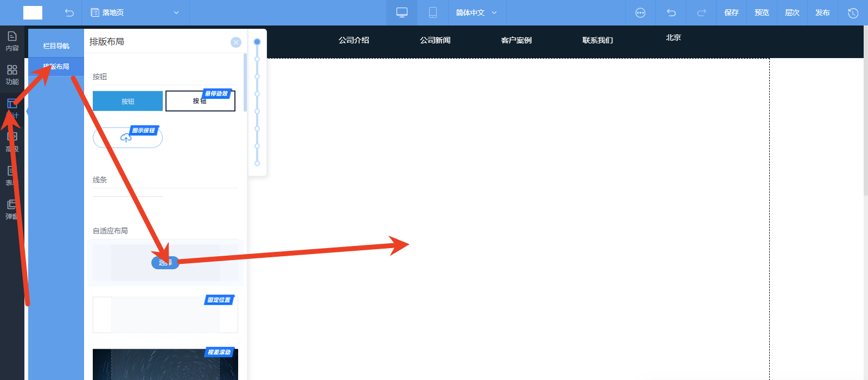Open the 功能 section in left sidebar

click(x=12, y=75)
